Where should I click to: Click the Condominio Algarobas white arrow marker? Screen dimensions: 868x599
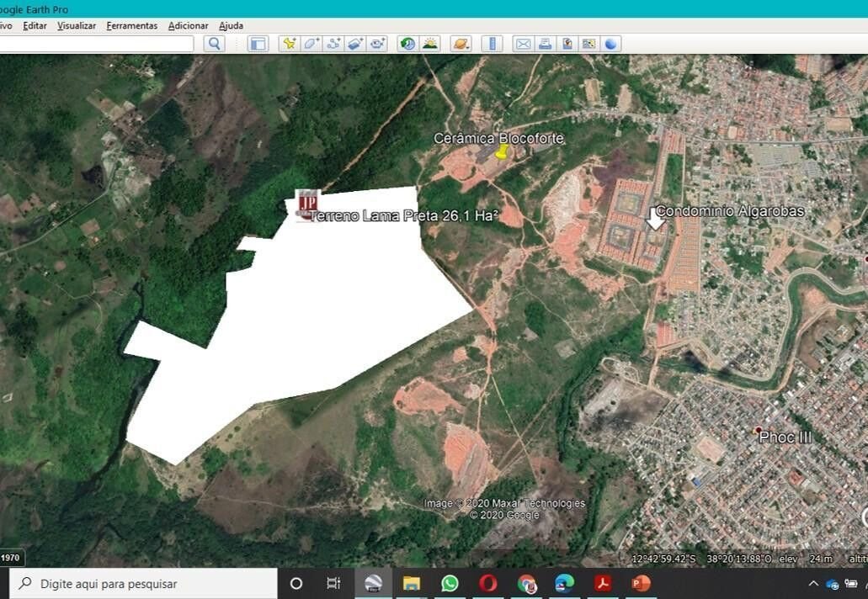(x=656, y=219)
